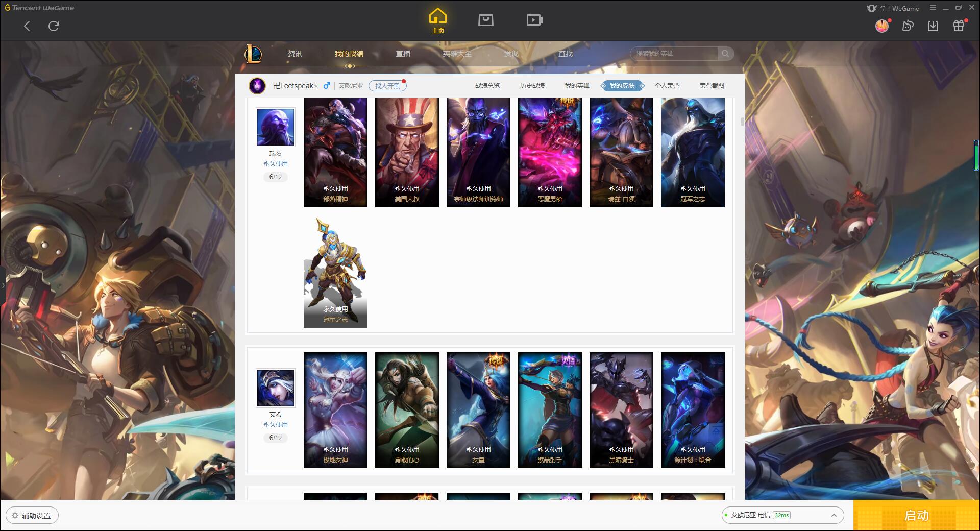
Task: Click the 卍Leetspeak username
Action: point(295,86)
